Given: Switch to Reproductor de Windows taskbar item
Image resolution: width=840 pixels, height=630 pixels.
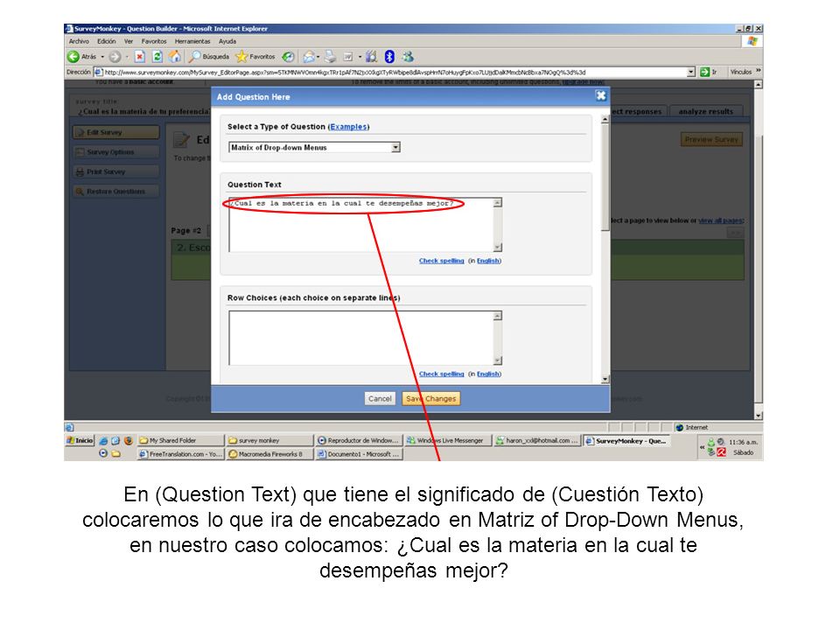Looking at the screenshot, I should pos(359,440).
